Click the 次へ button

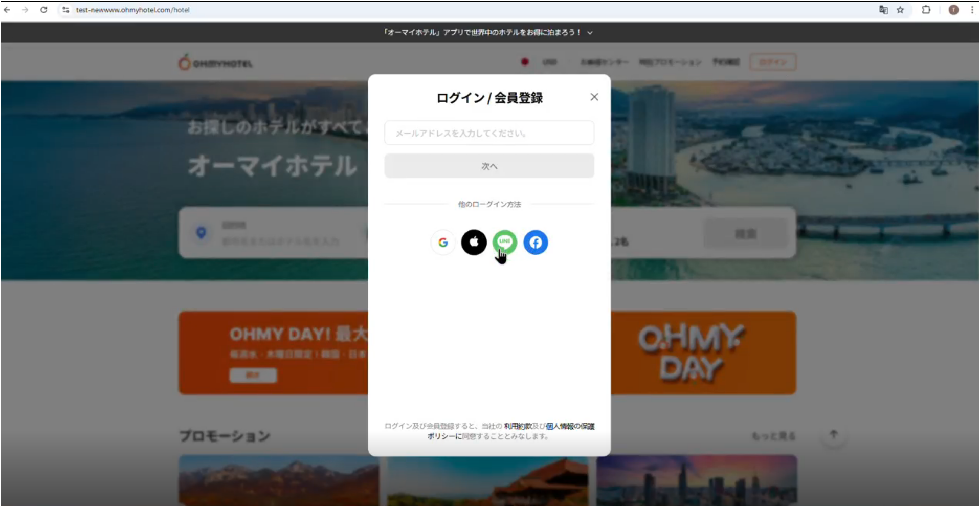[x=489, y=166]
